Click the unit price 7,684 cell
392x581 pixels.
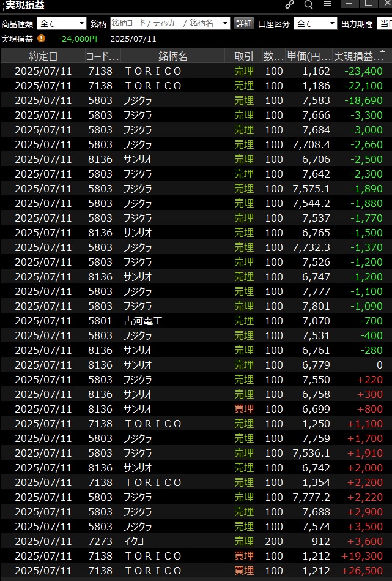316,130
